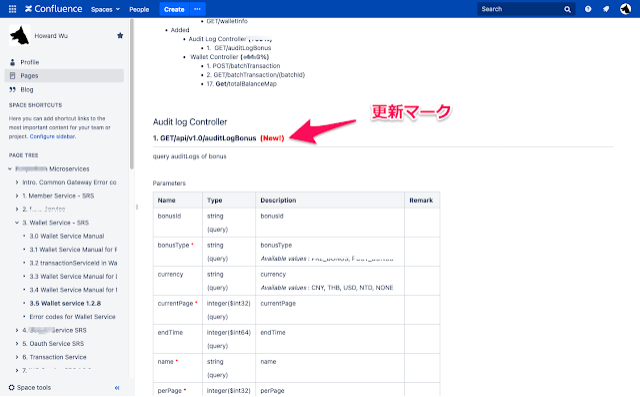This screenshot has width=640, height=397.
Task: Click 'query auditLogs of bonus' text
Action: coord(189,156)
